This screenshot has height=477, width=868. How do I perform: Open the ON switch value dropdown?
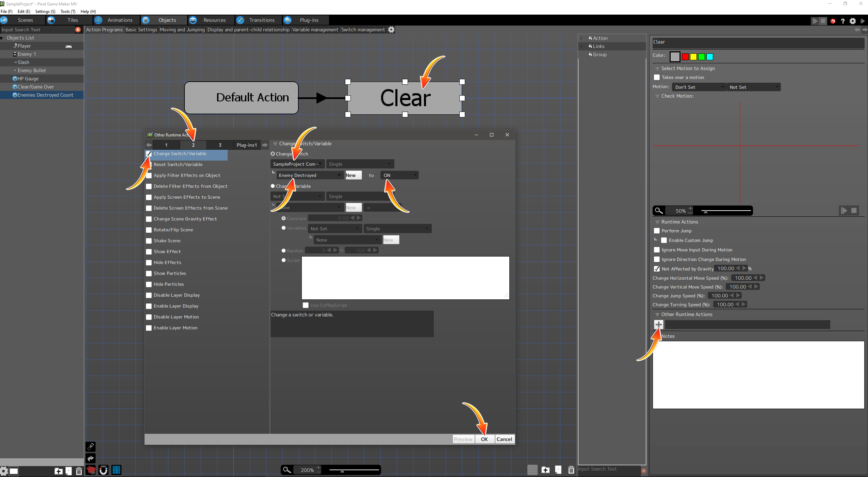click(x=399, y=175)
